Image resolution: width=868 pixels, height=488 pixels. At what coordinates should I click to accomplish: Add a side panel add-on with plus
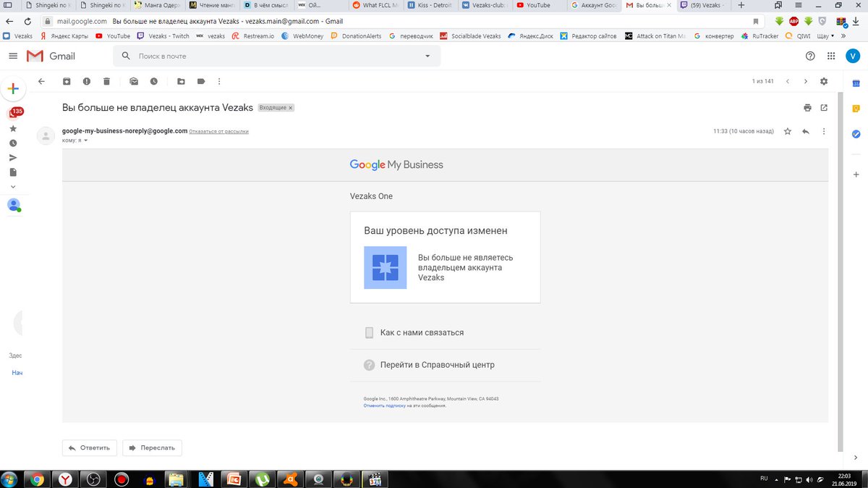[856, 174]
